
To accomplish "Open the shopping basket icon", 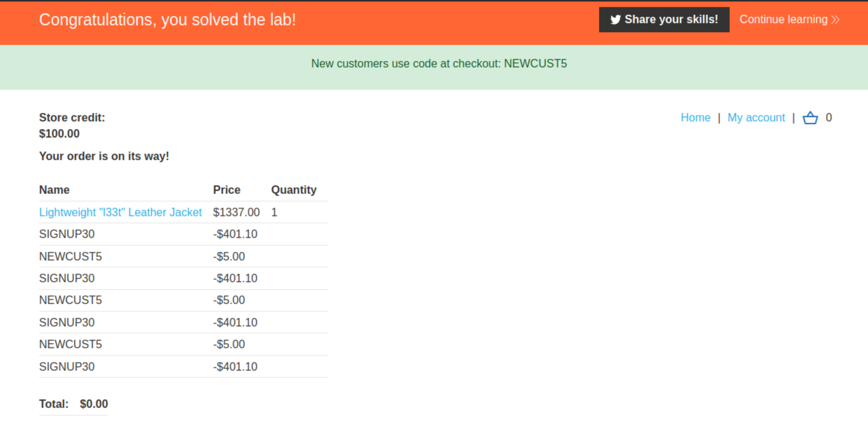I will coord(810,118).
